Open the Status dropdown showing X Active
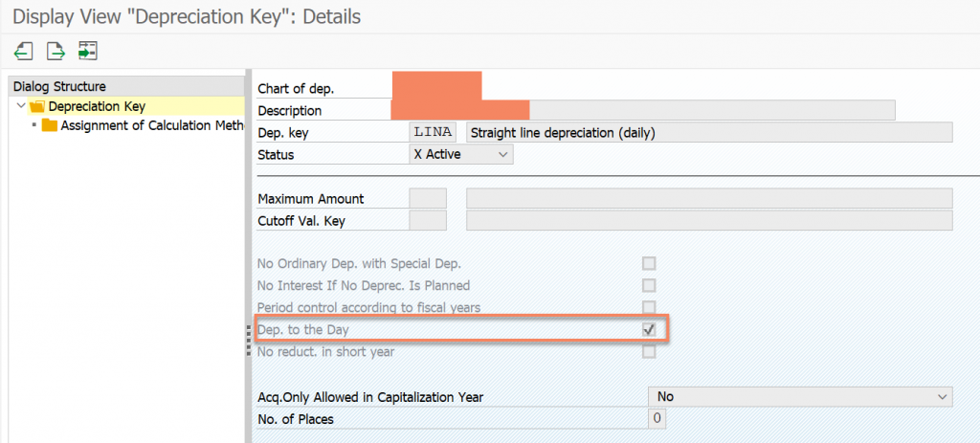 click(461, 154)
